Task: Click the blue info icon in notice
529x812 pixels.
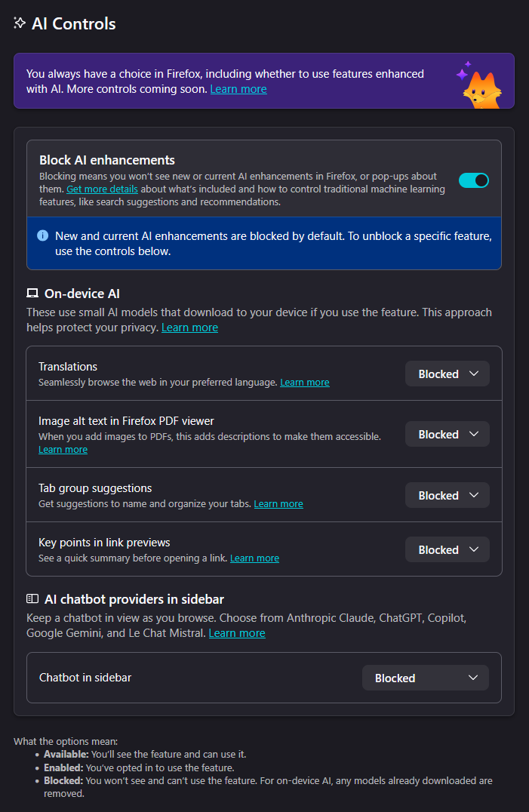Action: [x=43, y=236]
